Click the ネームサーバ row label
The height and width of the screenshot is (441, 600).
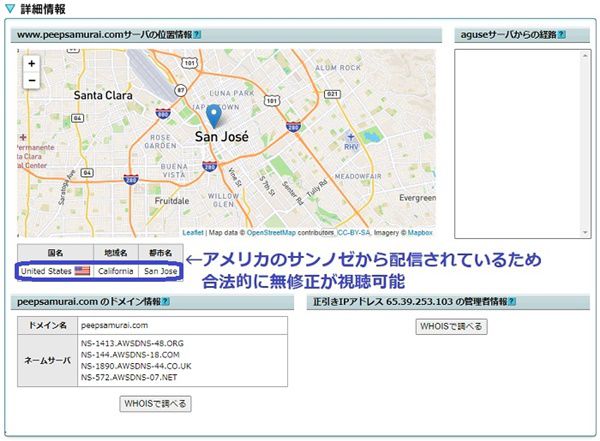(x=47, y=361)
